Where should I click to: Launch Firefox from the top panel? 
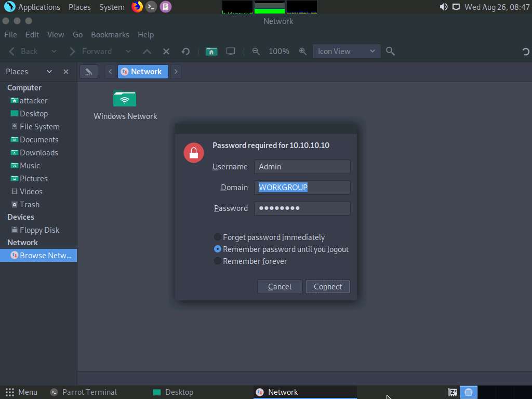pos(137,7)
